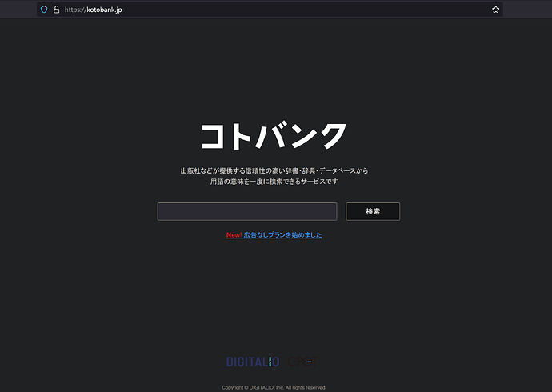Screen dimensions: 552x392
Task: Open site information via padlock icon
Action: [x=56, y=10]
